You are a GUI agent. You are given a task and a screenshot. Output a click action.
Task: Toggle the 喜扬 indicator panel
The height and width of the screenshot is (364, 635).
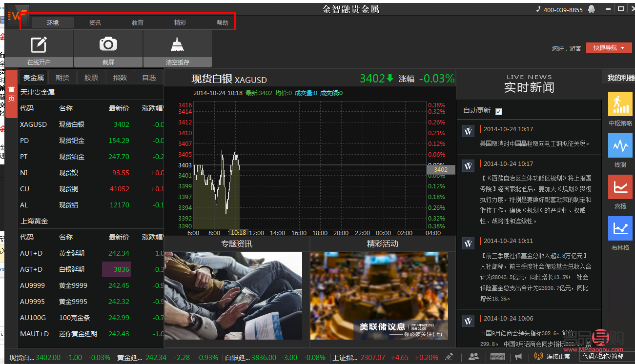(620, 187)
